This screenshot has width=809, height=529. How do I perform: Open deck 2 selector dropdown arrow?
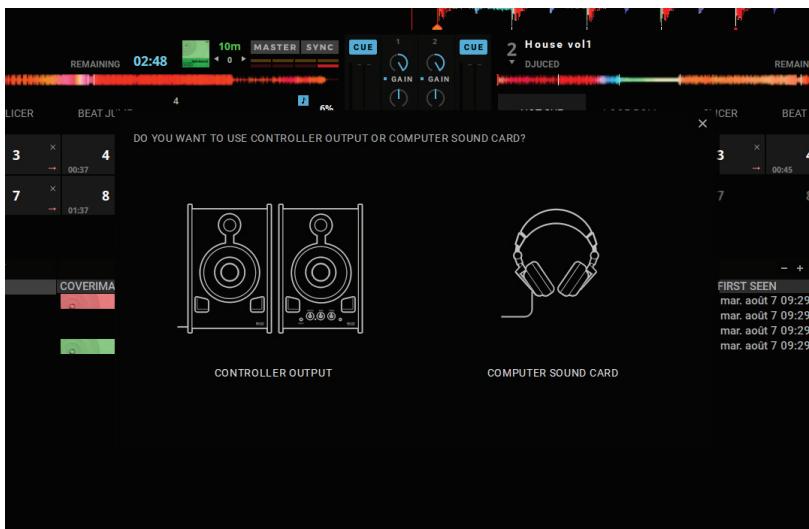[512, 62]
